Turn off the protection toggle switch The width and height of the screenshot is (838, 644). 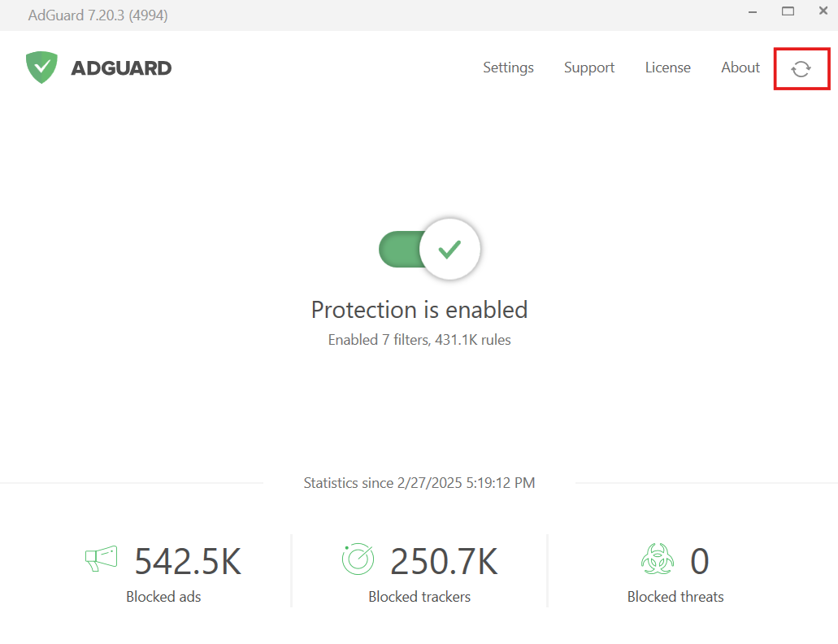tap(429, 249)
